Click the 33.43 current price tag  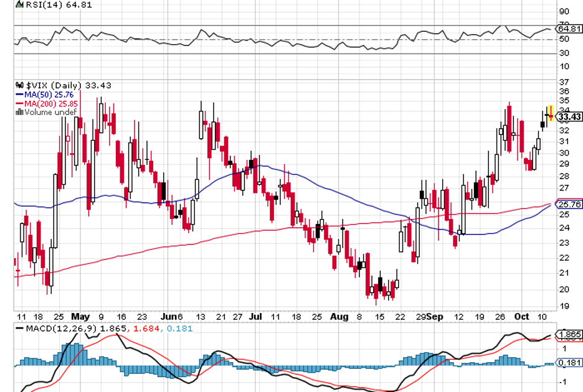(570, 117)
